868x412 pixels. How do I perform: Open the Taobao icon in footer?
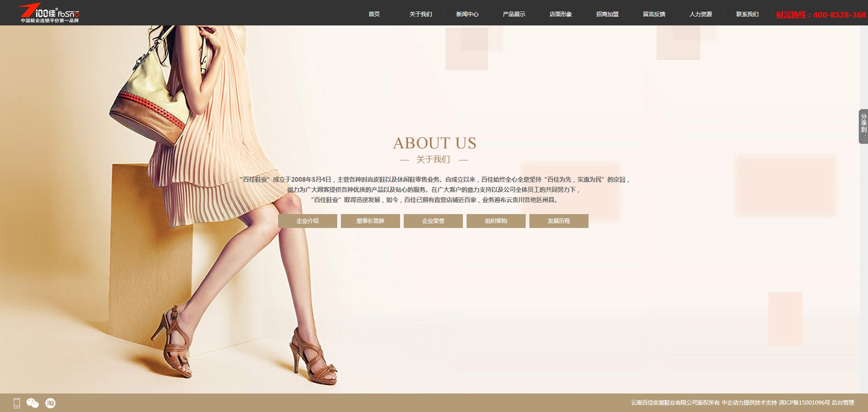pyautogui.click(x=50, y=403)
